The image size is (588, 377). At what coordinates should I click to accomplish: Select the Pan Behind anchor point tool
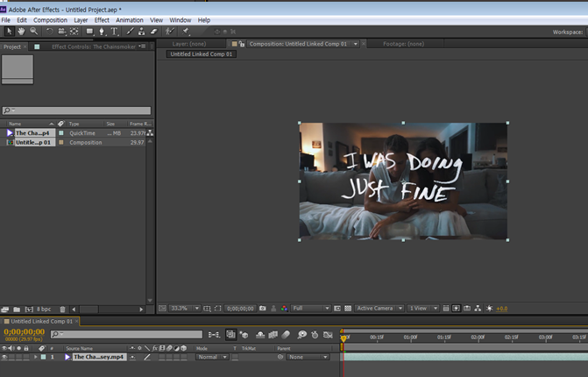74,32
